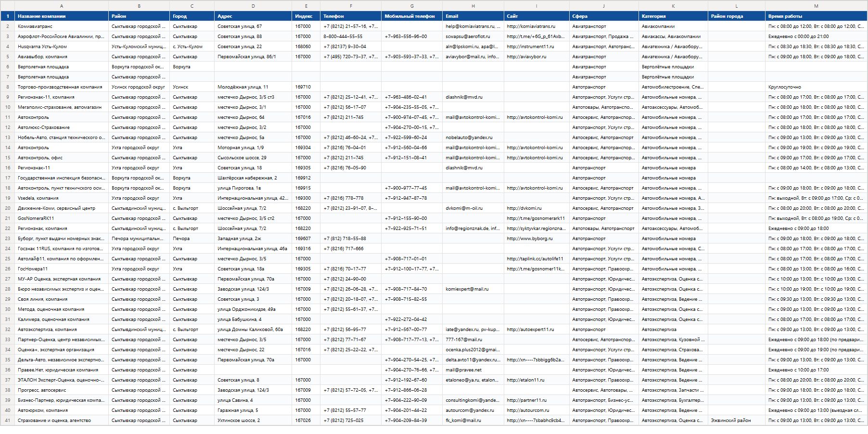Select the email nobelauto@yandex.ru
The image size is (868, 434).
473,138
